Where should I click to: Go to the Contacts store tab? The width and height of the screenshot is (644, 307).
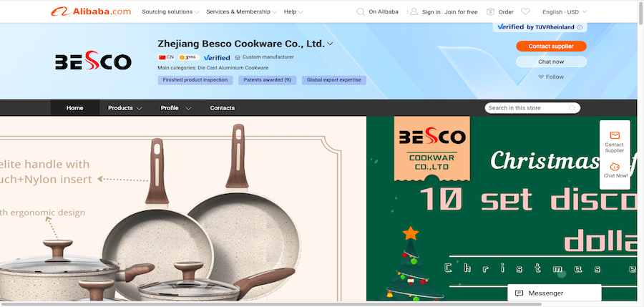pyautogui.click(x=223, y=108)
